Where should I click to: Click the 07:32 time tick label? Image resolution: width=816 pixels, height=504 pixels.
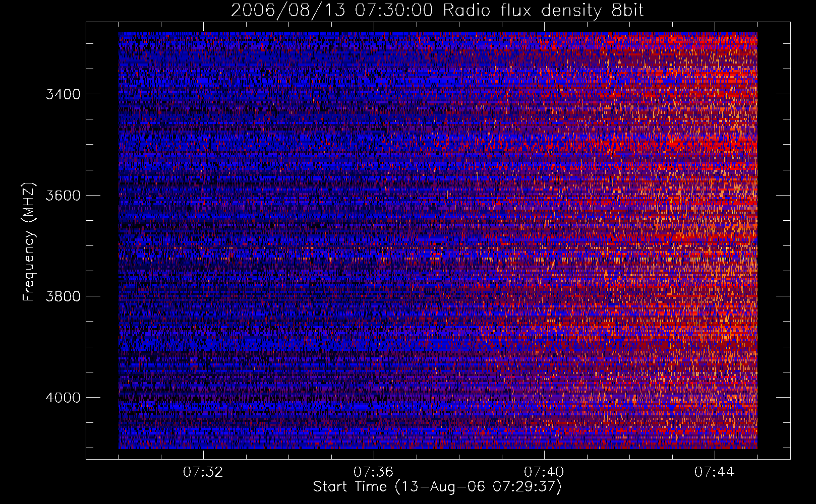click(203, 472)
